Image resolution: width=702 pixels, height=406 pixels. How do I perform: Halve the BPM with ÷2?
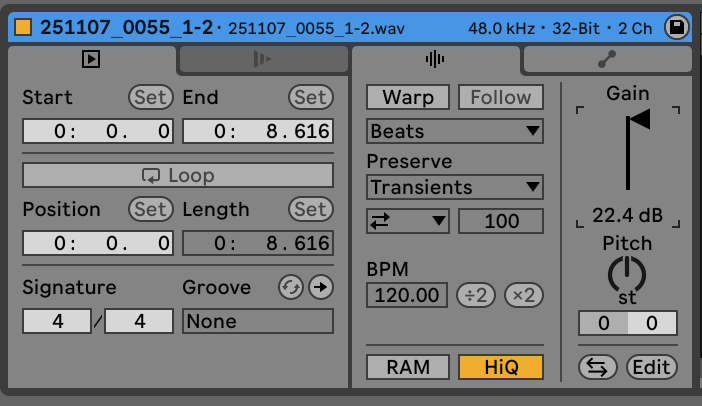click(x=475, y=295)
